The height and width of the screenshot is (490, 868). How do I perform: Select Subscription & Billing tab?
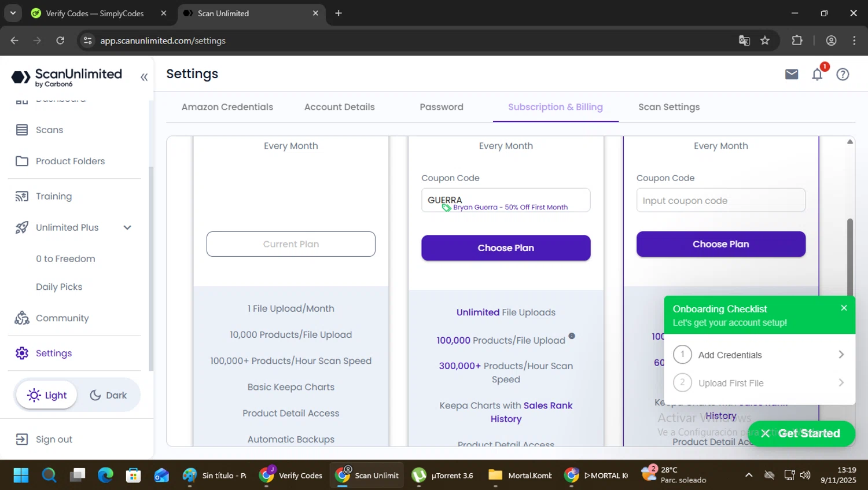(x=556, y=107)
